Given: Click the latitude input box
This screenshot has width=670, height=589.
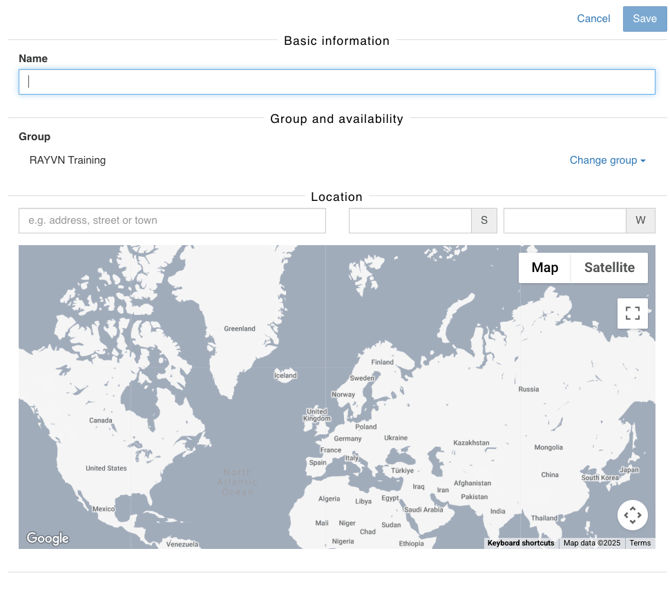Looking at the screenshot, I should [x=410, y=221].
